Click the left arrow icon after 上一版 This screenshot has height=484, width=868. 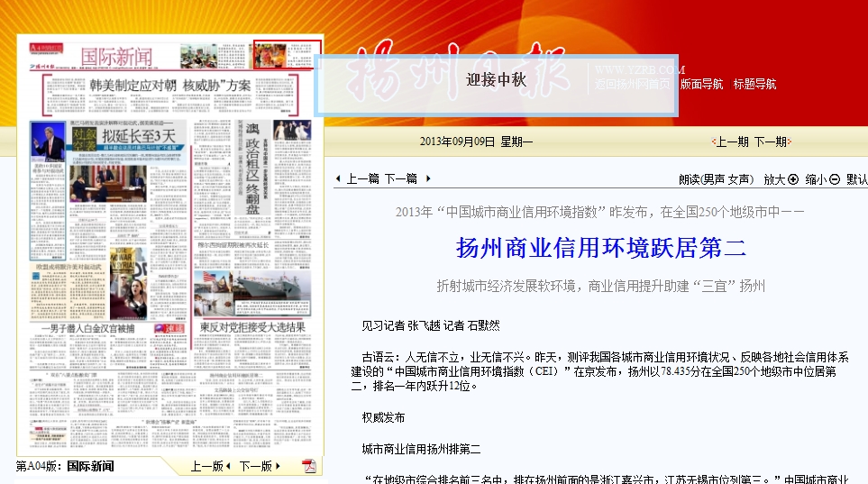228,466
